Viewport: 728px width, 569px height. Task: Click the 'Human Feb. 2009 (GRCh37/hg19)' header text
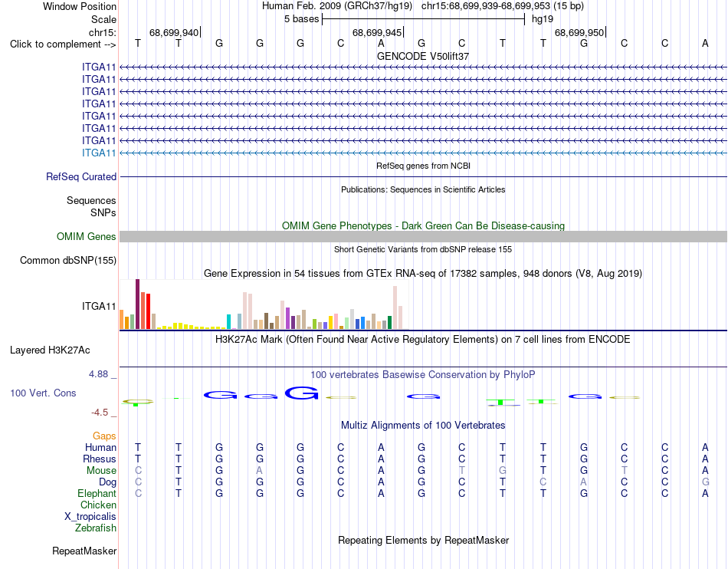(x=337, y=6)
